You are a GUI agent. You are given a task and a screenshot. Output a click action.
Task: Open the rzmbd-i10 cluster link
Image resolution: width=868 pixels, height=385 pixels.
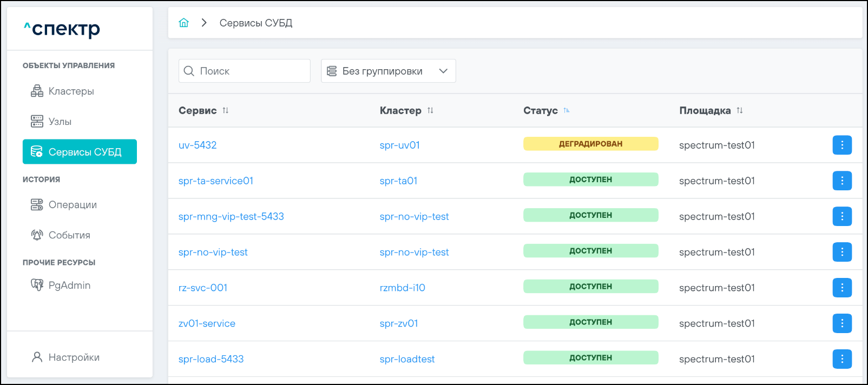pos(402,288)
